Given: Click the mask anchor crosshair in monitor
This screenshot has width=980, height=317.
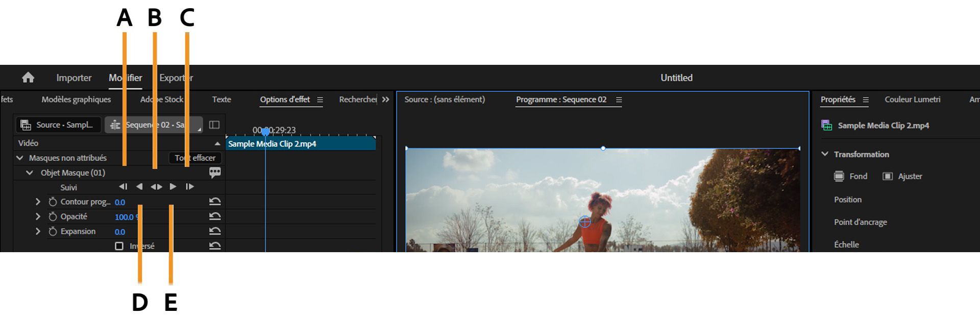Looking at the screenshot, I should tap(585, 222).
